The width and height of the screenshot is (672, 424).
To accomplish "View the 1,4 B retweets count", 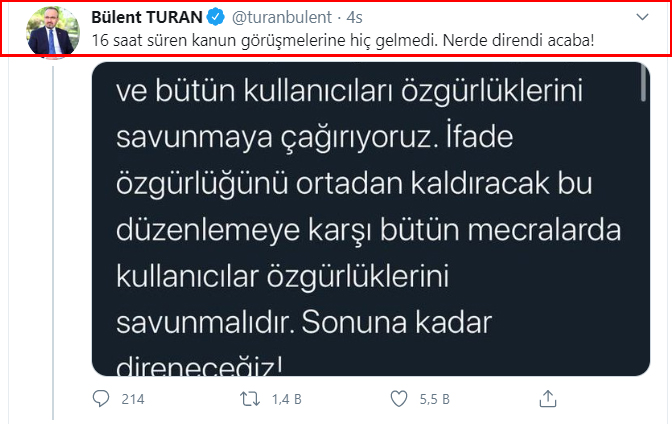I will [287, 400].
